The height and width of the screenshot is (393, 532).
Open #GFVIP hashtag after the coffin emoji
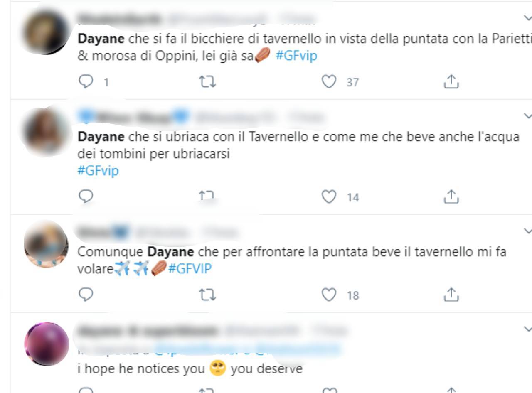(190, 269)
